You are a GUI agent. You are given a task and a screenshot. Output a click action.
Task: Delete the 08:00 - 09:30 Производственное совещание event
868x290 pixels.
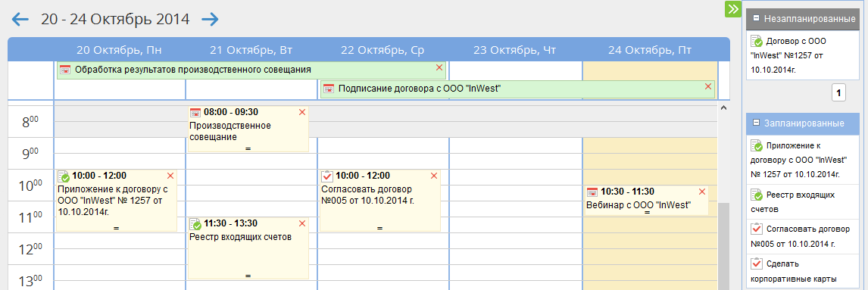coord(301,112)
